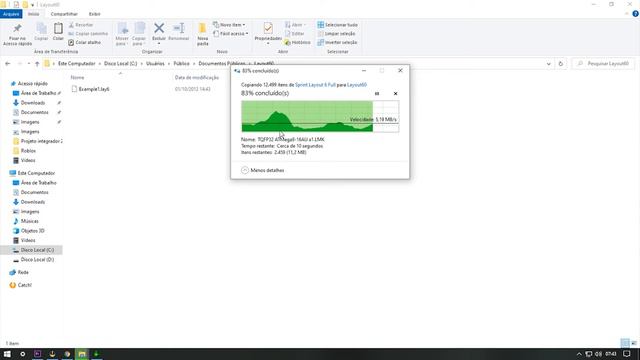Click Fixar no Acesso rápido pin icon
640x360 pixels.
pyautogui.click(x=17, y=28)
